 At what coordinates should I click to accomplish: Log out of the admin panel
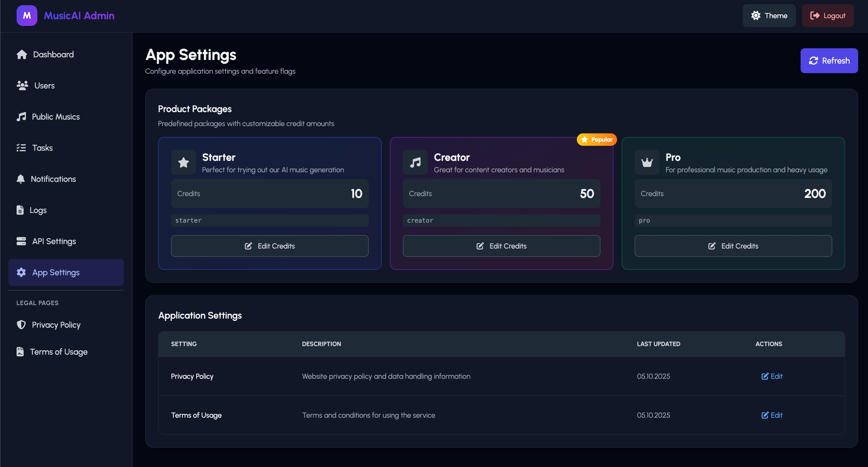point(828,16)
